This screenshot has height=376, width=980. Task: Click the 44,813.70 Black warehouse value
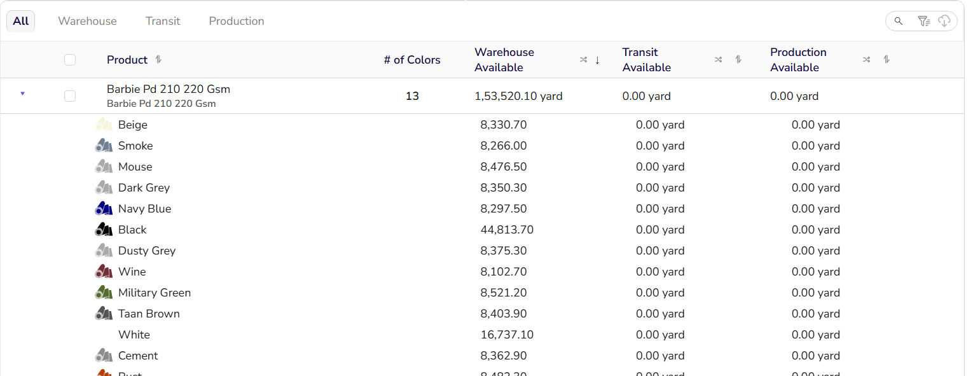(x=507, y=230)
